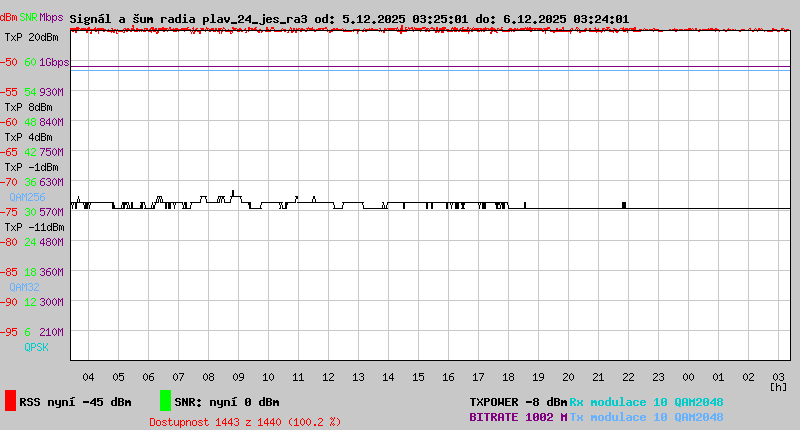Click the QAM32 modulation axis label
Image resolution: width=800 pixels, height=430 pixels.
pos(24,286)
